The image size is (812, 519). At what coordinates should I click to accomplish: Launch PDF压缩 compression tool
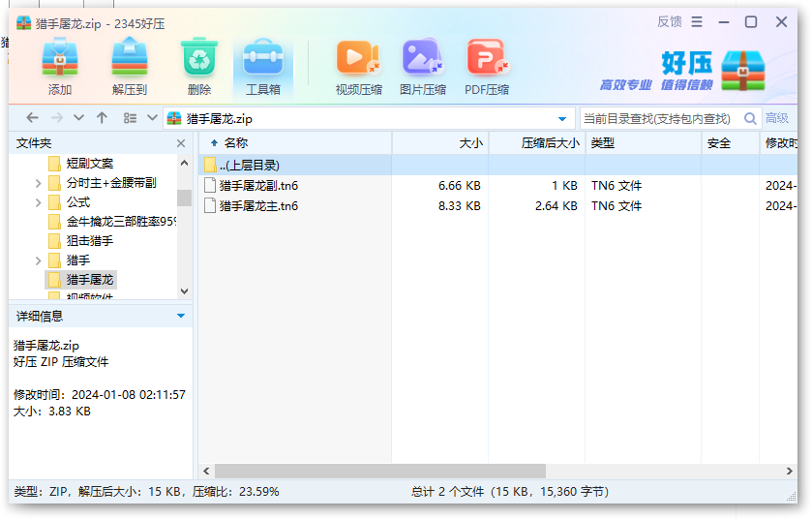pyautogui.click(x=486, y=67)
